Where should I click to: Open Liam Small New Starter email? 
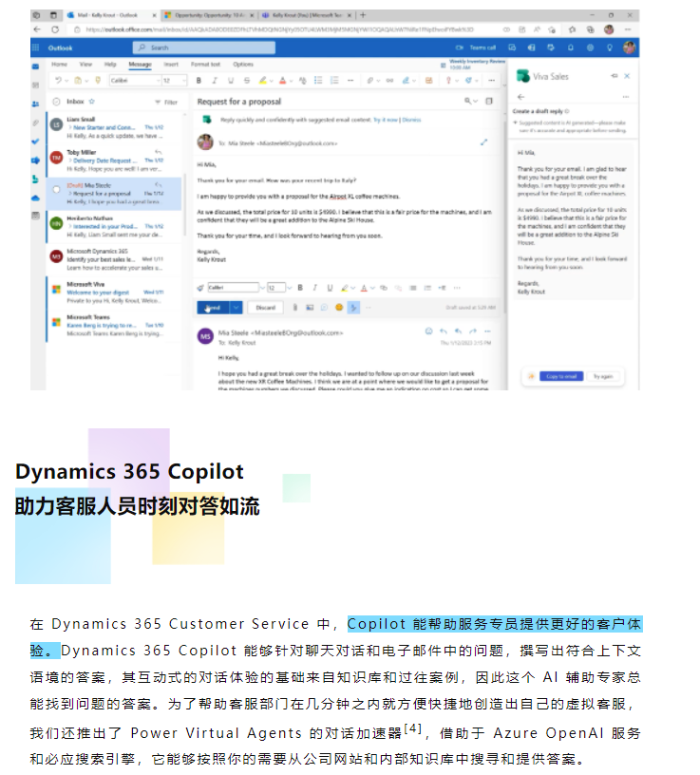[x=115, y=127]
